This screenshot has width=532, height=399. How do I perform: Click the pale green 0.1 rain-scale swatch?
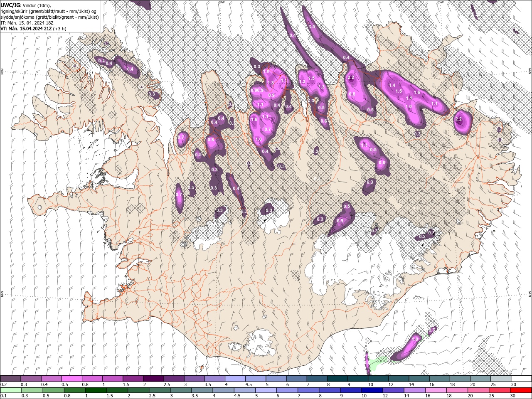tap(11, 390)
